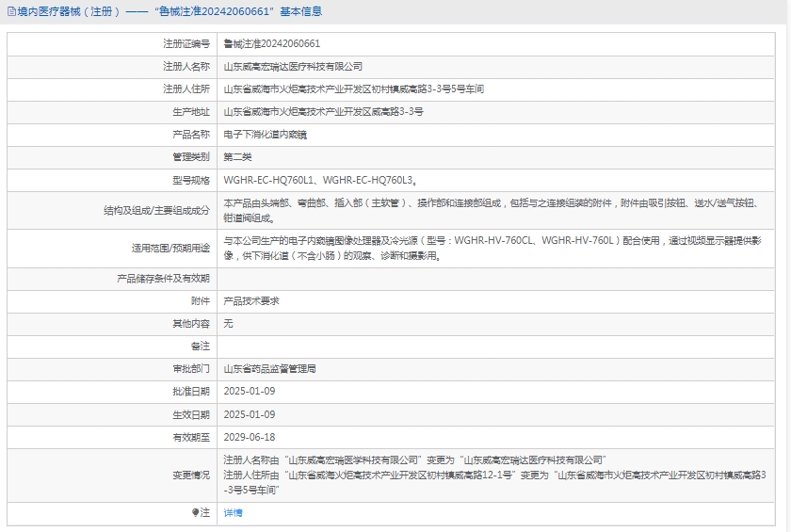Click the 注册人住所 row label

click(186, 89)
